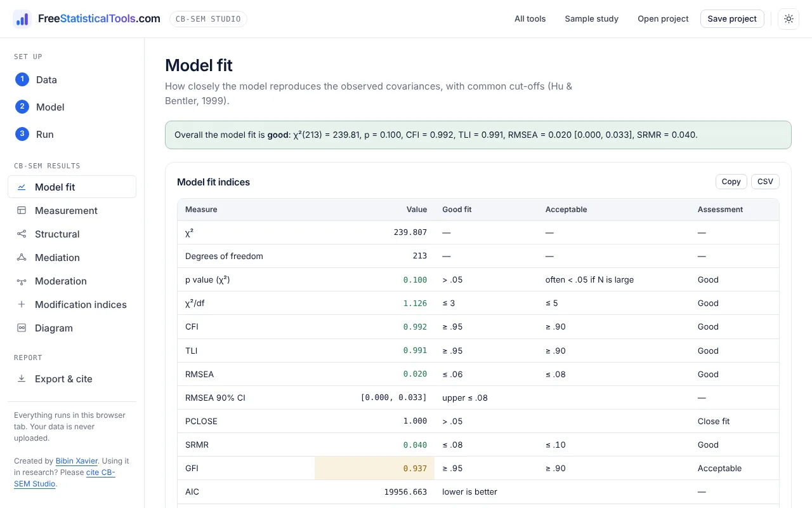This screenshot has height=508, width=812.
Task: Open the Export & cite report page
Action: coord(72,379)
